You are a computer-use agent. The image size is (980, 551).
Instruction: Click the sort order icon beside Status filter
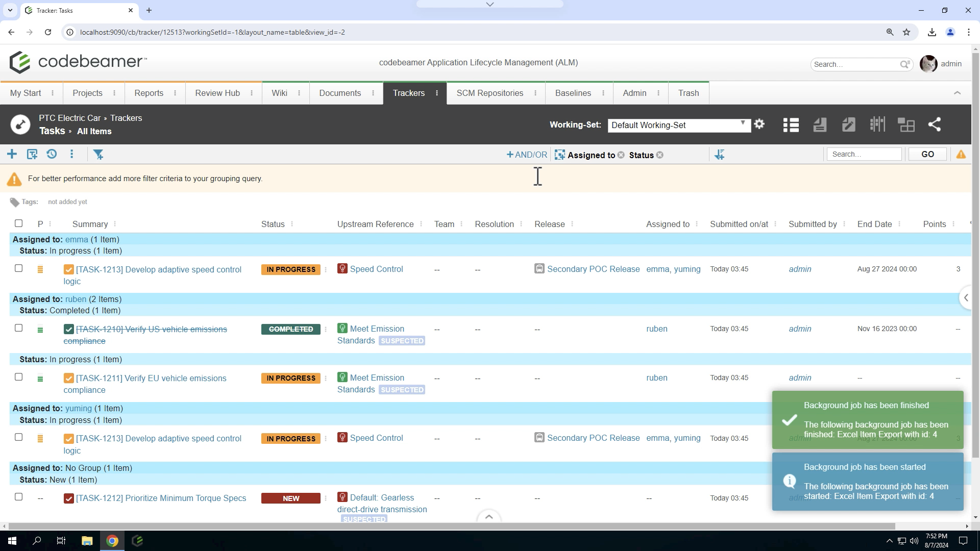(719, 155)
